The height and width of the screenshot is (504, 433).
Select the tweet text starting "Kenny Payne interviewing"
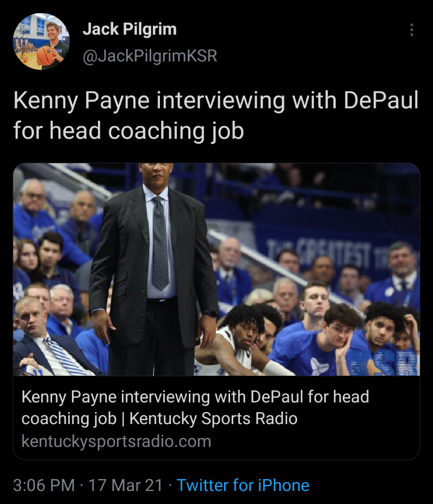(215, 101)
